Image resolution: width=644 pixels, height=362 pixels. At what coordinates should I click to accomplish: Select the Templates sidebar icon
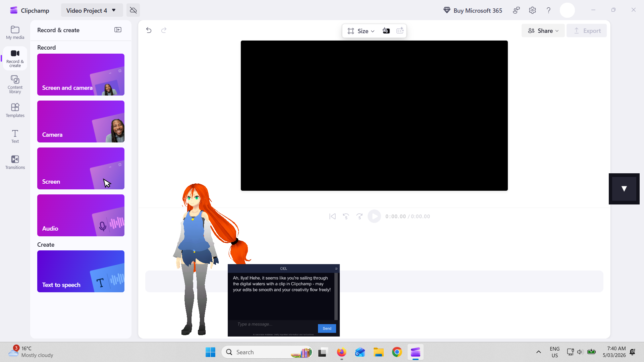[15, 110]
